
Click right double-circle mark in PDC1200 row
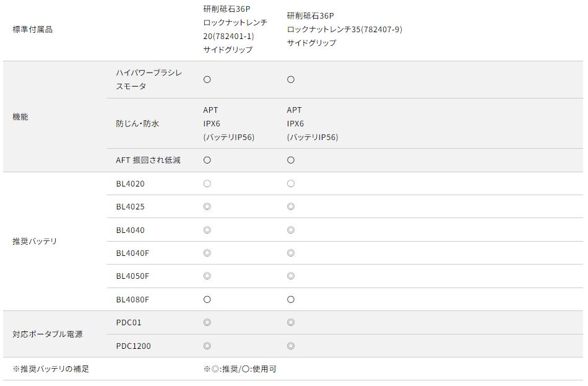(x=291, y=346)
